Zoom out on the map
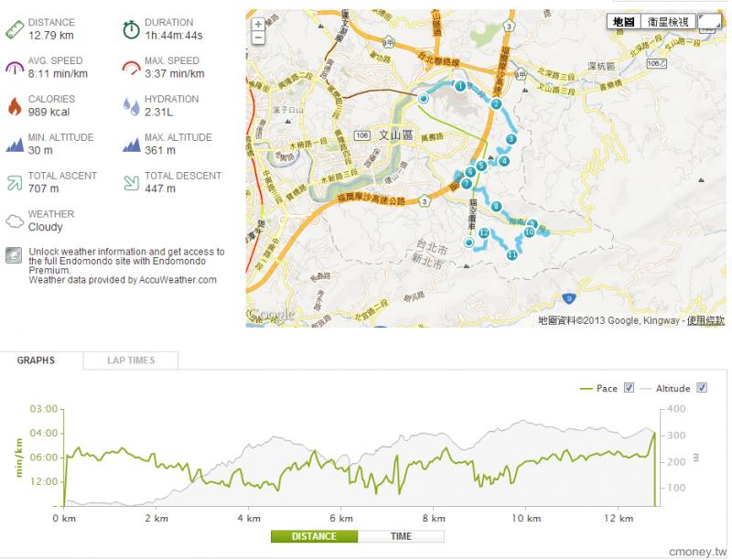 (258, 38)
